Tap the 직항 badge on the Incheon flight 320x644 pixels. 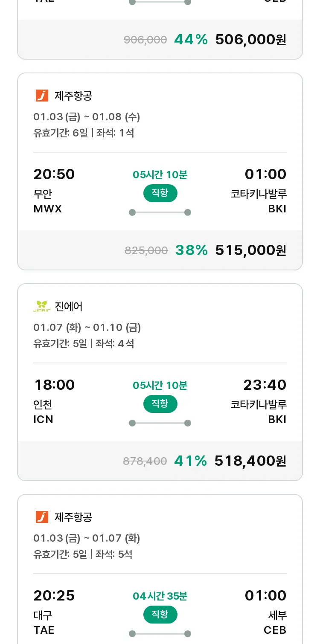coord(160,404)
